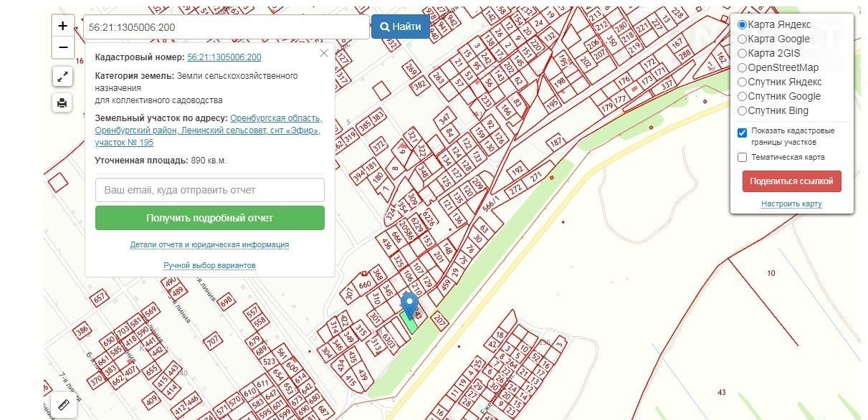Print the map

pos(62,102)
